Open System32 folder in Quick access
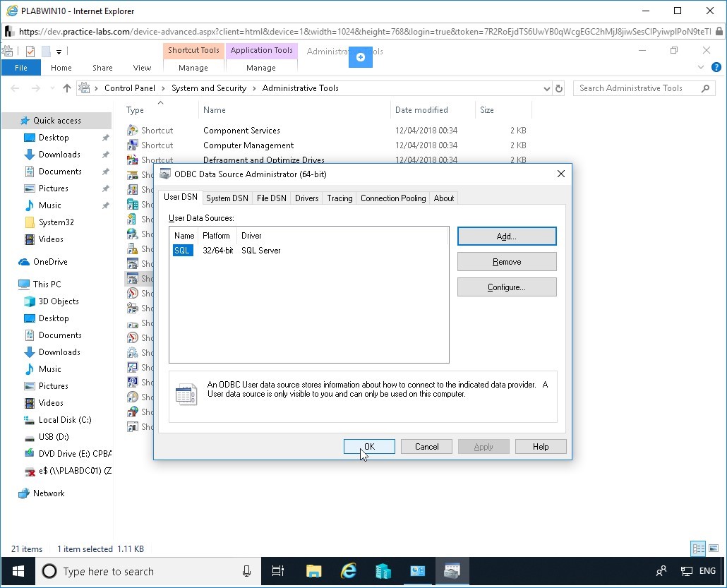Screen dimensions: 727x588 click(56, 222)
